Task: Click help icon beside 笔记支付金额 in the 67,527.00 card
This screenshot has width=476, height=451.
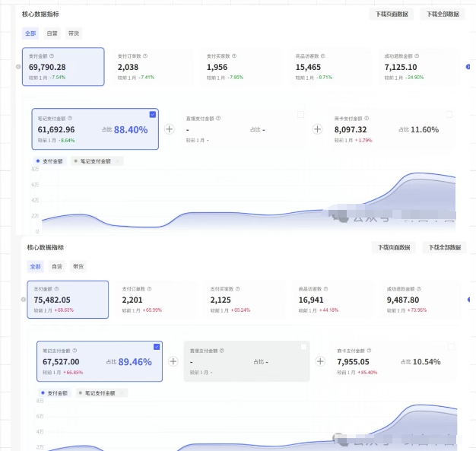Action: [x=75, y=351]
